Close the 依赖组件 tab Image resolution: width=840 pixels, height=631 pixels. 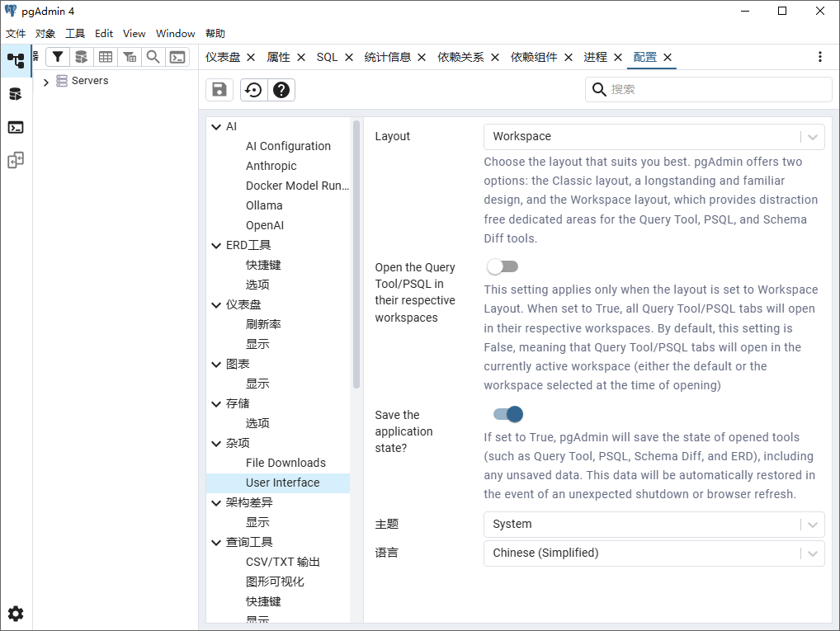[x=569, y=57]
